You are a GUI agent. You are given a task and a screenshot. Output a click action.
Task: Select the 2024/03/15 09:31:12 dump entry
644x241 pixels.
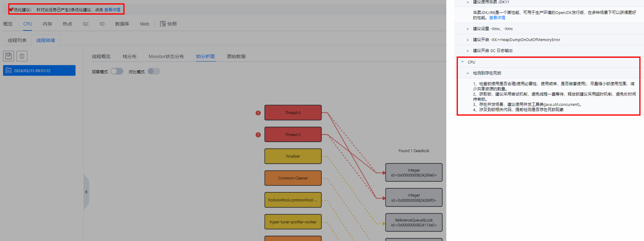coord(39,70)
